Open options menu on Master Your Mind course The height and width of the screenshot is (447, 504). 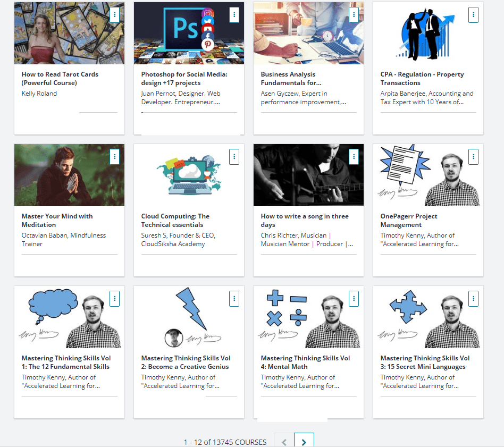[x=114, y=157]
